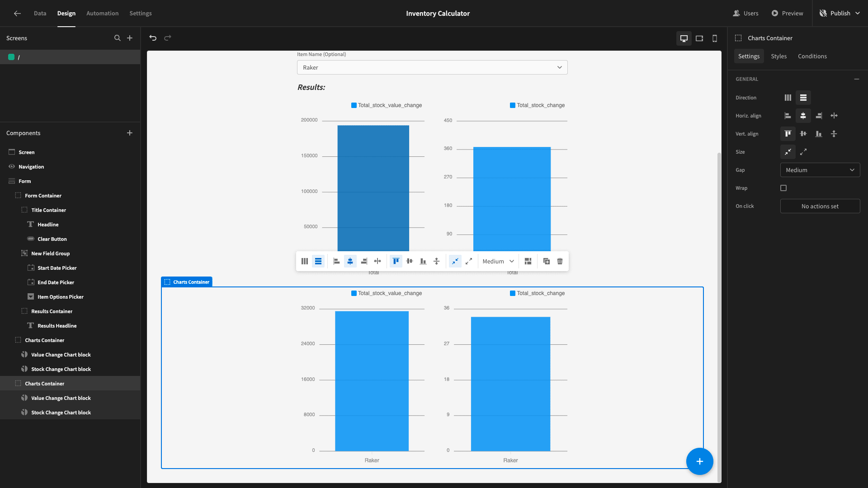The image size is (868, 488).
Task: Set Direction to row in settings panel
Action: tap(788, 98)
